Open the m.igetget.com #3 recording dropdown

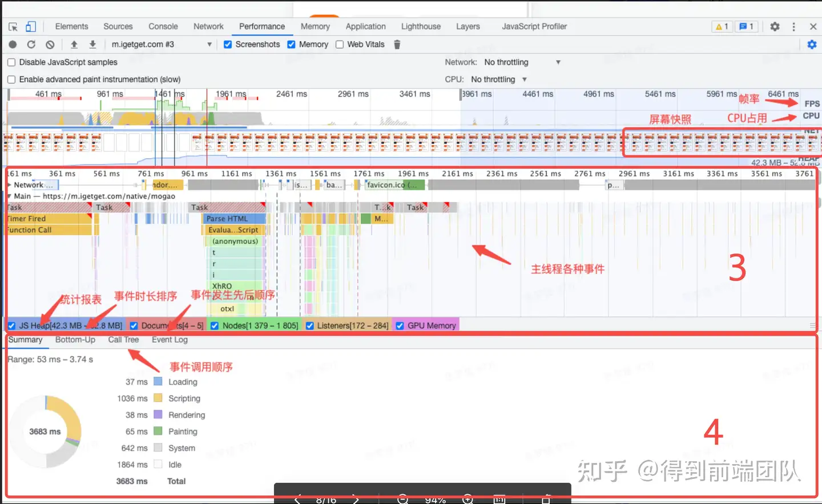click(x=161, y=45)
